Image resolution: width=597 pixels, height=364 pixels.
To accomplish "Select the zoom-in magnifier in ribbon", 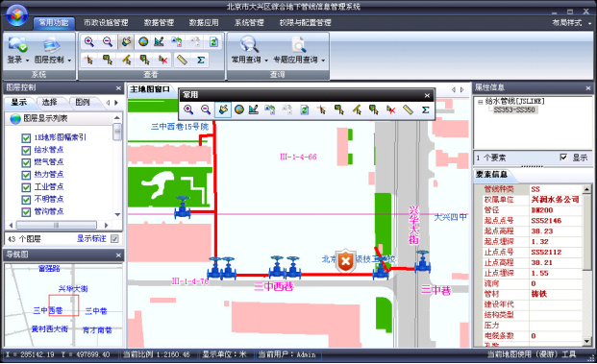I will point(89,42).
